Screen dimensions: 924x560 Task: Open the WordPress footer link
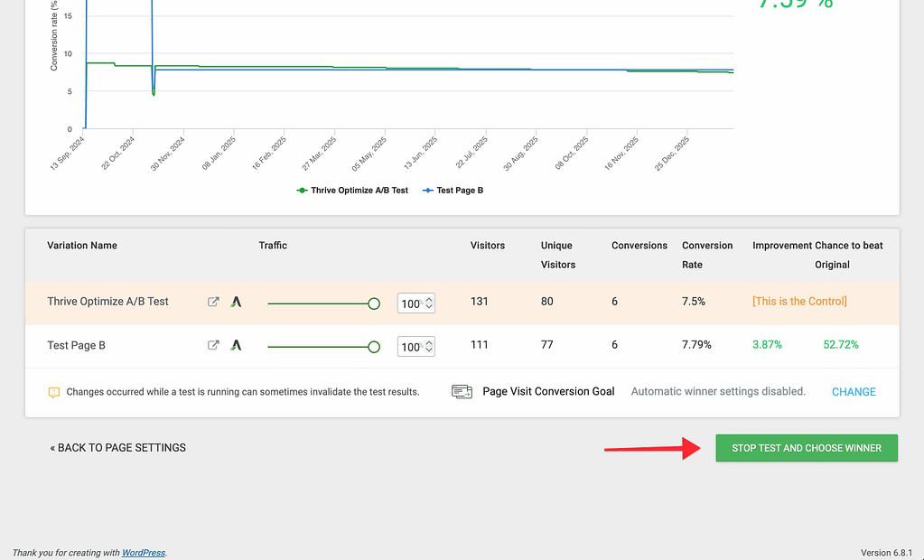pyautogui.click(x=144, y=553)
